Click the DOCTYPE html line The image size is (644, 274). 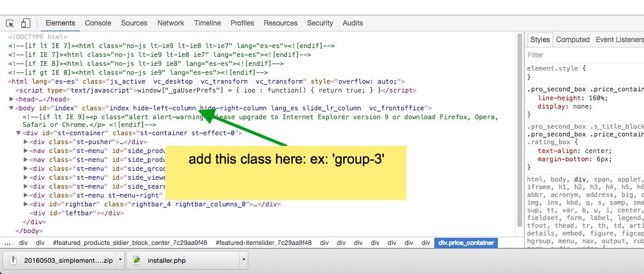[37, 37]
